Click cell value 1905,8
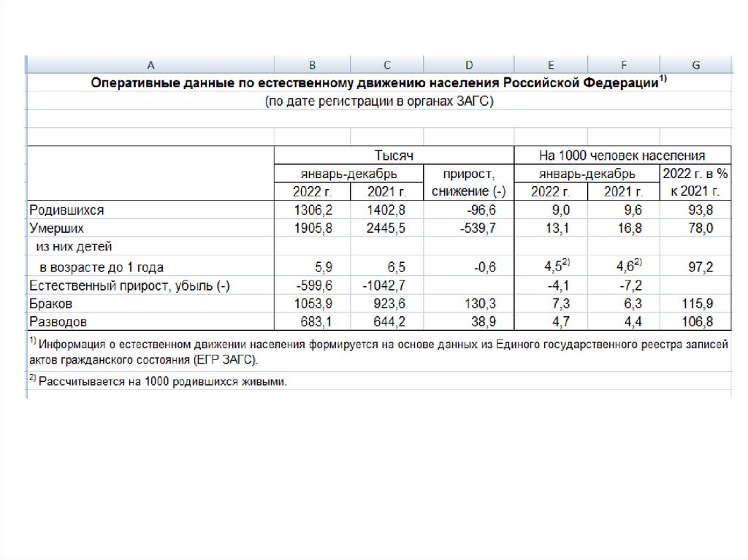Image resolution: width=748 pixels, height=560 pixels. [x=313, y=228]
